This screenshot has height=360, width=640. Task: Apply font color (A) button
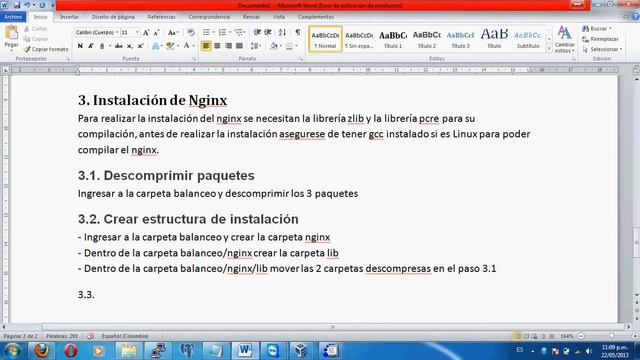(186, 46)
